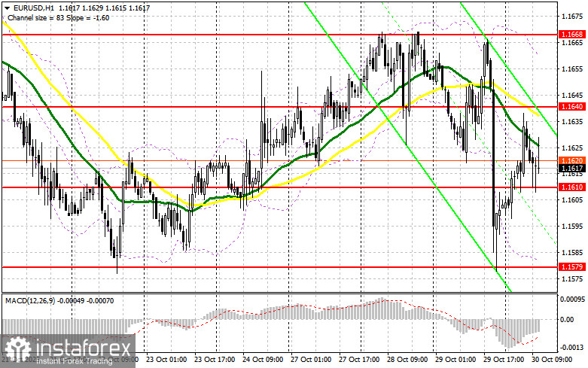Click the 1.1635 price axis value
This screenshot has height=368, width=588.
(x=572, y=121)
